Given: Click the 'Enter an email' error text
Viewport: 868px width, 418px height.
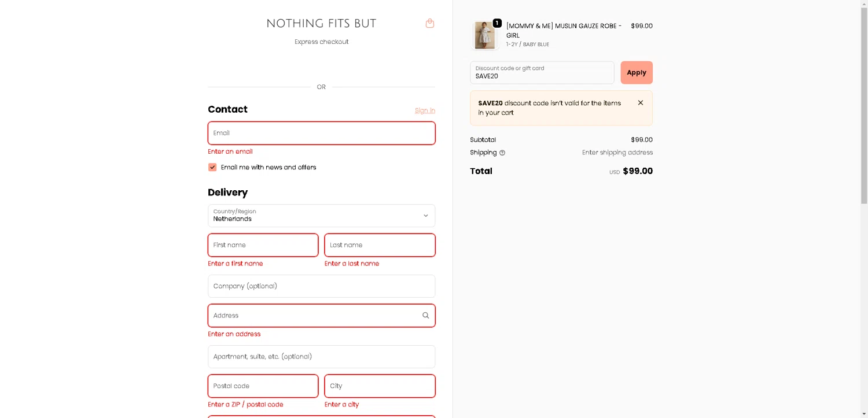Looking at the screenshot, I should 230,151.
